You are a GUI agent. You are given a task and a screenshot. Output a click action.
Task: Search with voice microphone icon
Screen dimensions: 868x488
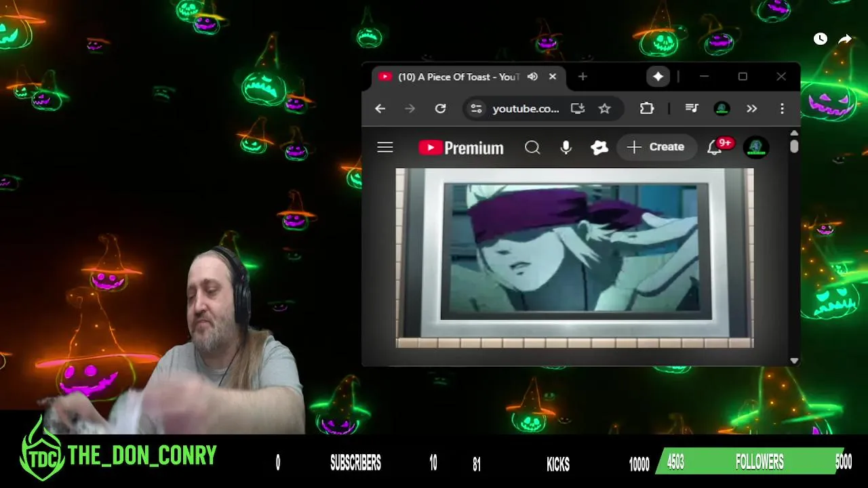pyautogui.click(x=566, y=147)
